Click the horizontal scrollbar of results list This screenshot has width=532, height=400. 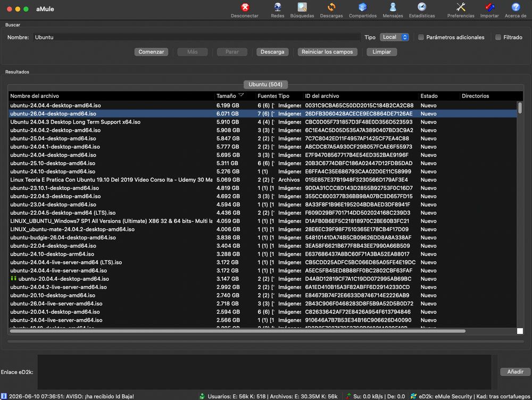[237, 331]
